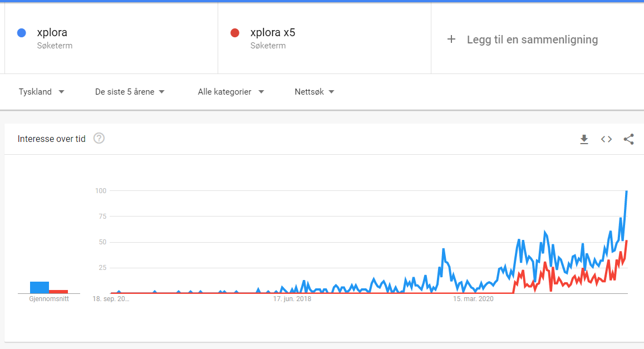Image resolution: width=644 pixels, height=349 pixels.
Task: Click the 17. jun. 2018 axis label
Action: tap(292, 299)
